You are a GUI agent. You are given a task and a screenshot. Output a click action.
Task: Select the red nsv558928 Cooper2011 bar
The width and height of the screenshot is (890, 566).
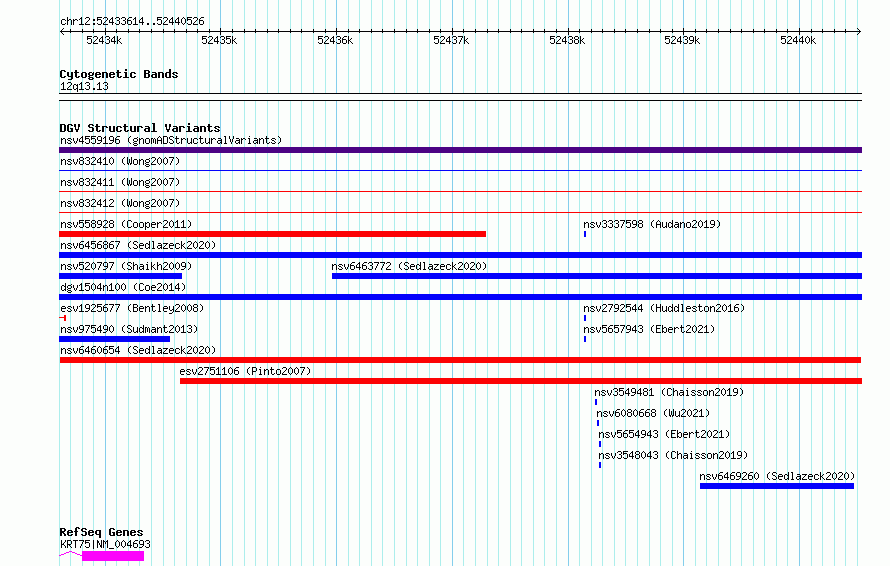[x=272, y=234]
